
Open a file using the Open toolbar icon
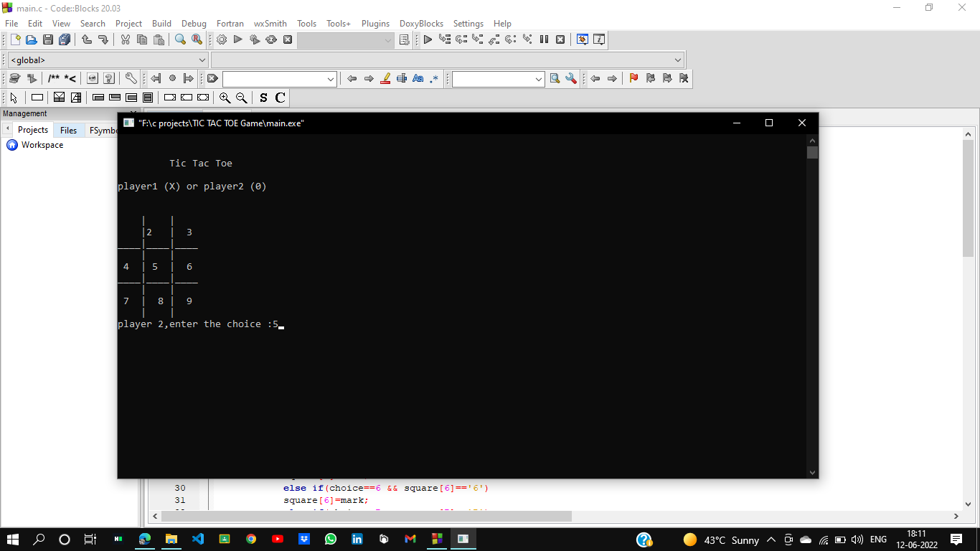pos(32,39)
